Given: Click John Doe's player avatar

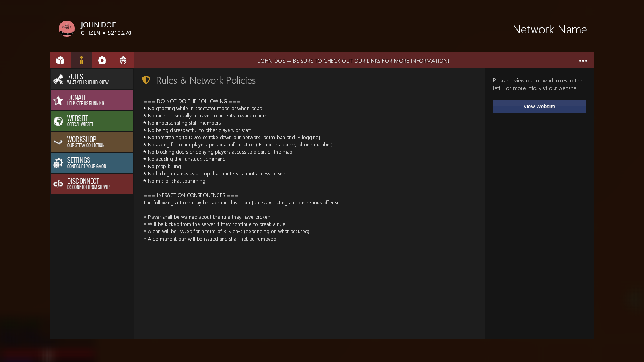Looking at the screenshot, I should pyautogui.click(x=67, y=29).
